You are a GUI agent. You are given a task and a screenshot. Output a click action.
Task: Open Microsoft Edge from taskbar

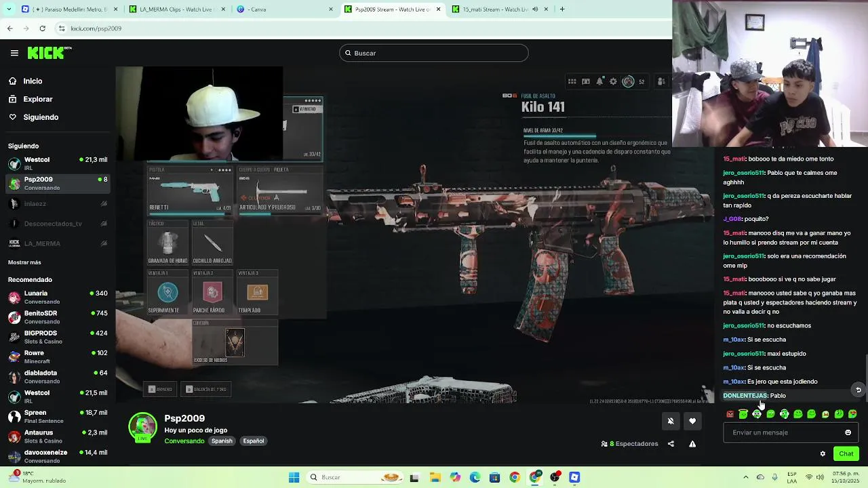click(x=475, y=477)
